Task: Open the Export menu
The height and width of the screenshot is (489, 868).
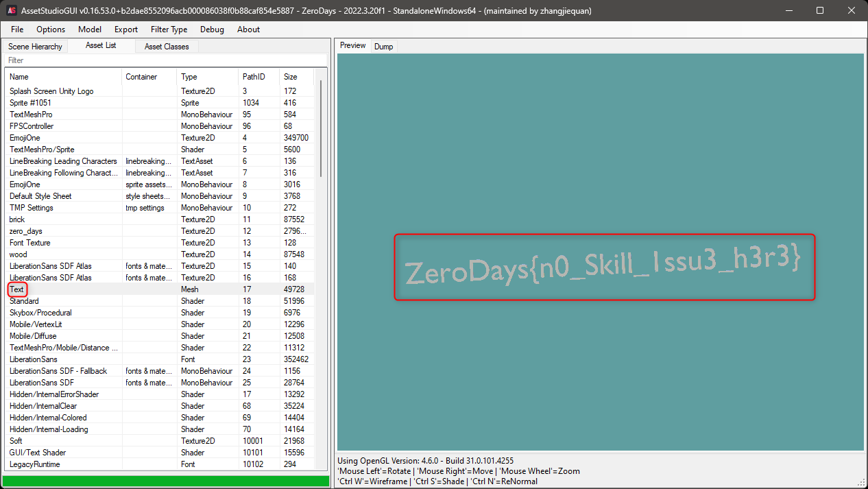Action: [x=125, y=29]
